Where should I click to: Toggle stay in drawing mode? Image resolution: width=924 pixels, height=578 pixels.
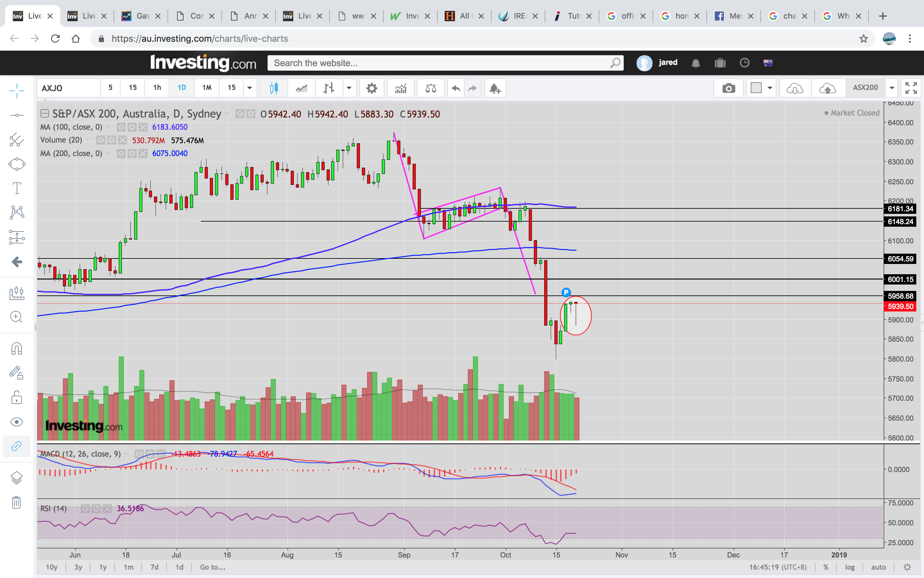coord(16,372)
